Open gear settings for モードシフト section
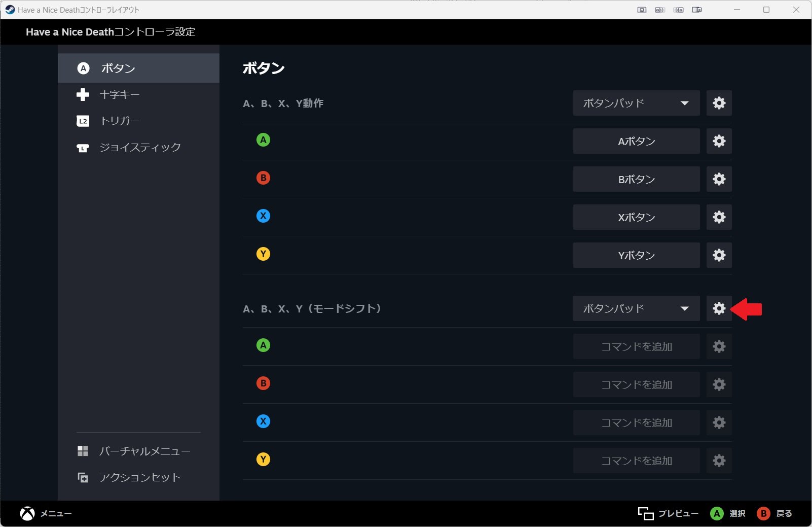 tap(719, 308)
